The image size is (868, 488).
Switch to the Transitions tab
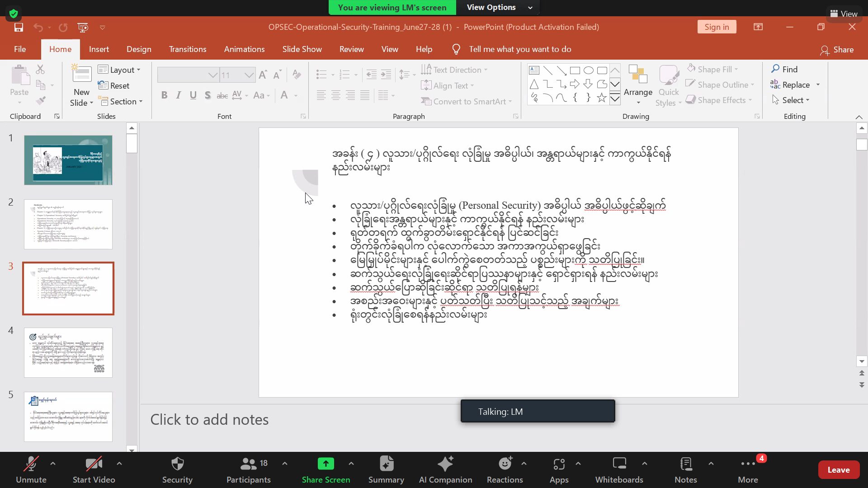coord(187,49)
